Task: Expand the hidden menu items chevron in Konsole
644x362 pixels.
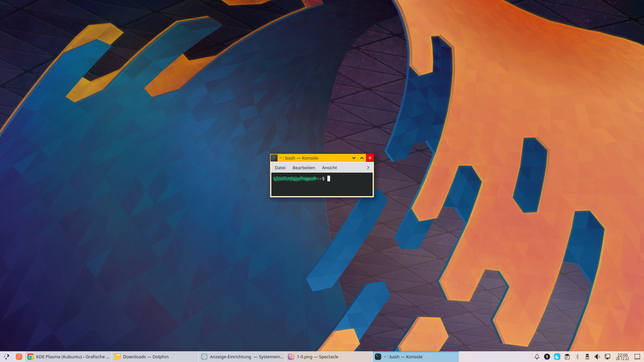Action: (368, 168)
